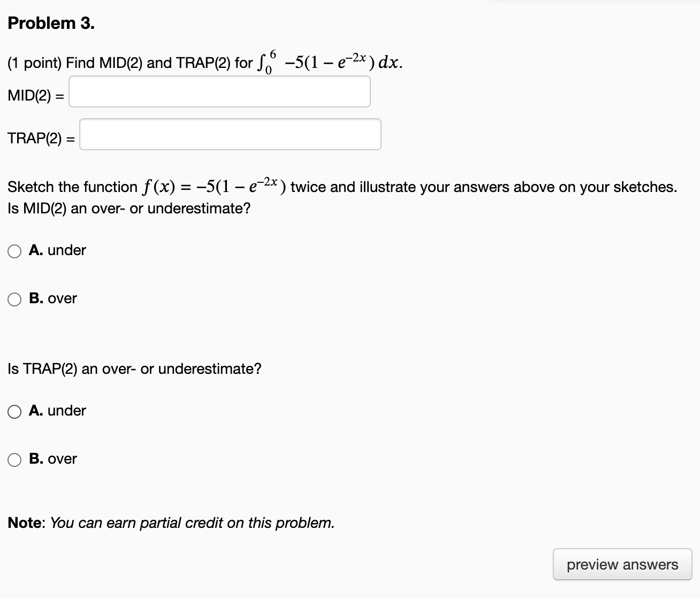
Task: Select radio option B over for MID(2) estimate
Action: tap(14, 299)
